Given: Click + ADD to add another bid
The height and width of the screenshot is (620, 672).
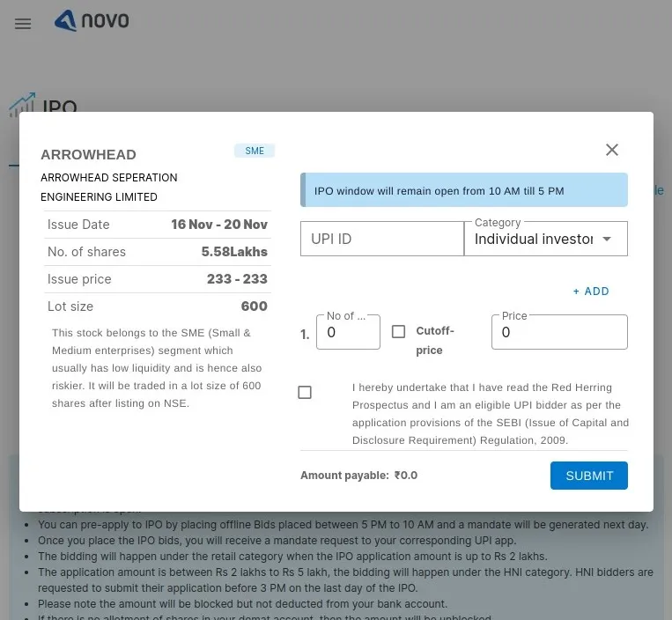Looking at the screenshot, I should (x=591, y=292).
